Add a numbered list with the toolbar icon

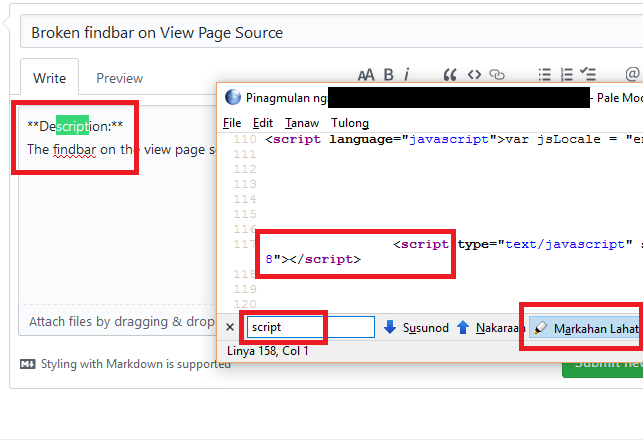pos(566,75)
